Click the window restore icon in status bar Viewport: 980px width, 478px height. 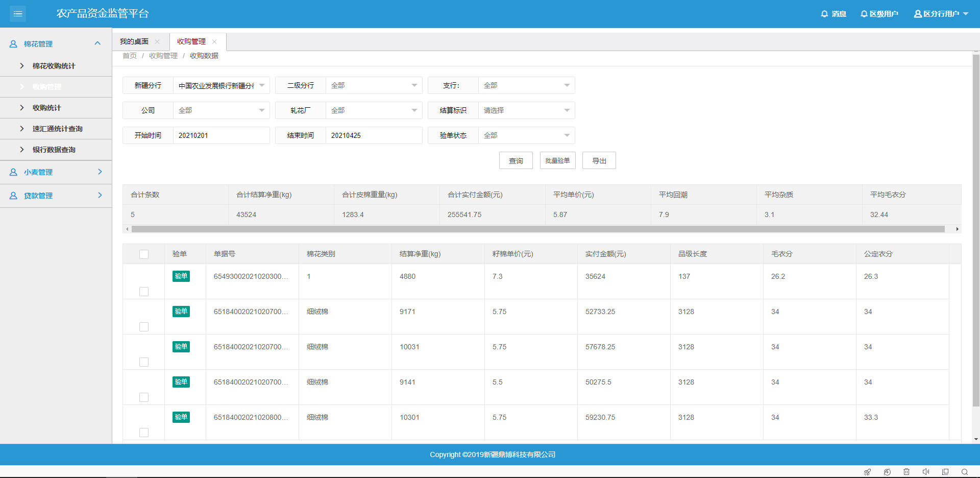coord(945,472)
